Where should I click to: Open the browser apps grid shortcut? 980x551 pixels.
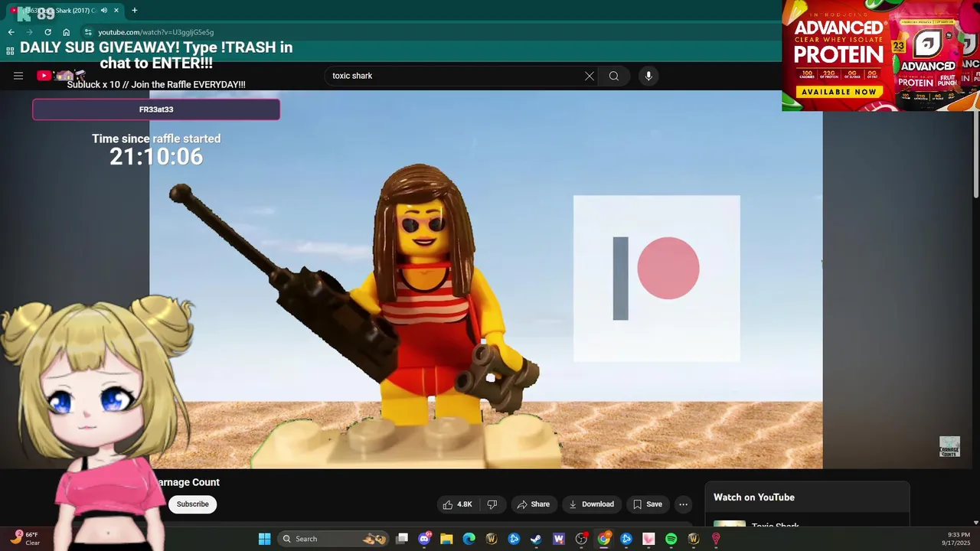pos(10,51)
